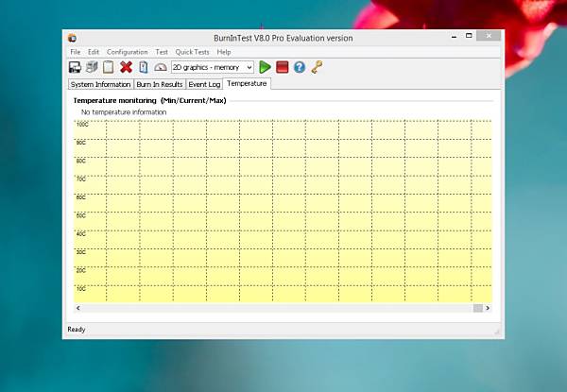Screen dimensions: 567x392
Task: Expand the 2D graphics - memory dropdown
Action: point(213,67)
